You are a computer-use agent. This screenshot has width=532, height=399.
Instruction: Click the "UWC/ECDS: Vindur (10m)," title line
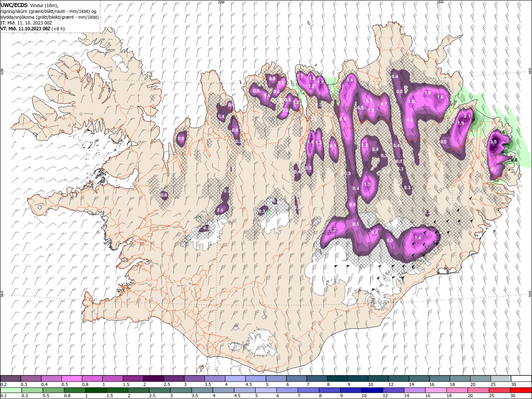30,5
